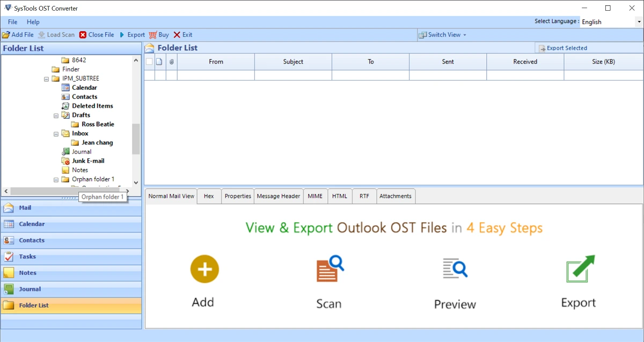Select the Finder folder in the tree
The height and width of the screenshot is (342, 644).
71,69
